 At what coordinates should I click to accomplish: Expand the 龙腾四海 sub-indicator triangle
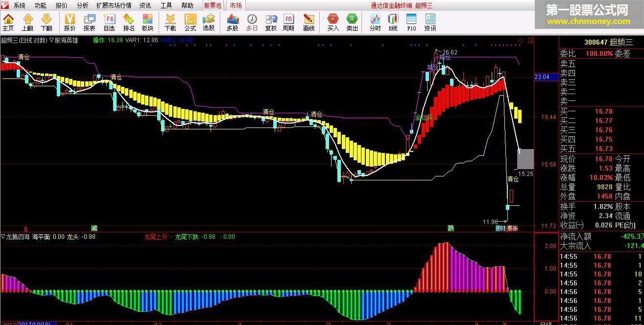coord(3,236)
